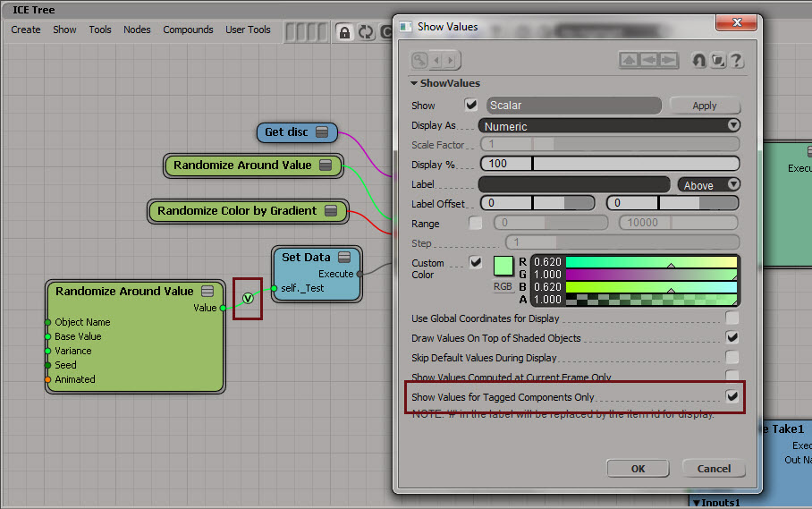Click the lock icon in ICE Tree toolbar
The image size is (812, 509).
point(344,31)
